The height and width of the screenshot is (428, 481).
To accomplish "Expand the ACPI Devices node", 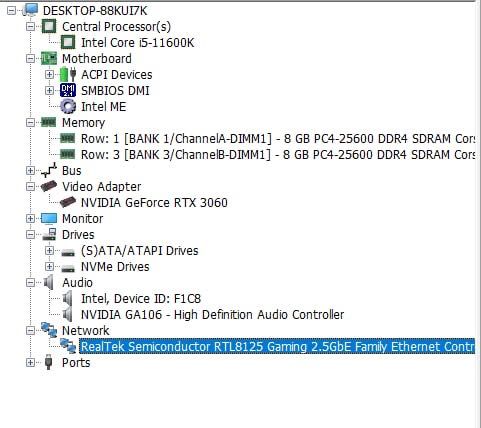I will [x=49, y=75].
